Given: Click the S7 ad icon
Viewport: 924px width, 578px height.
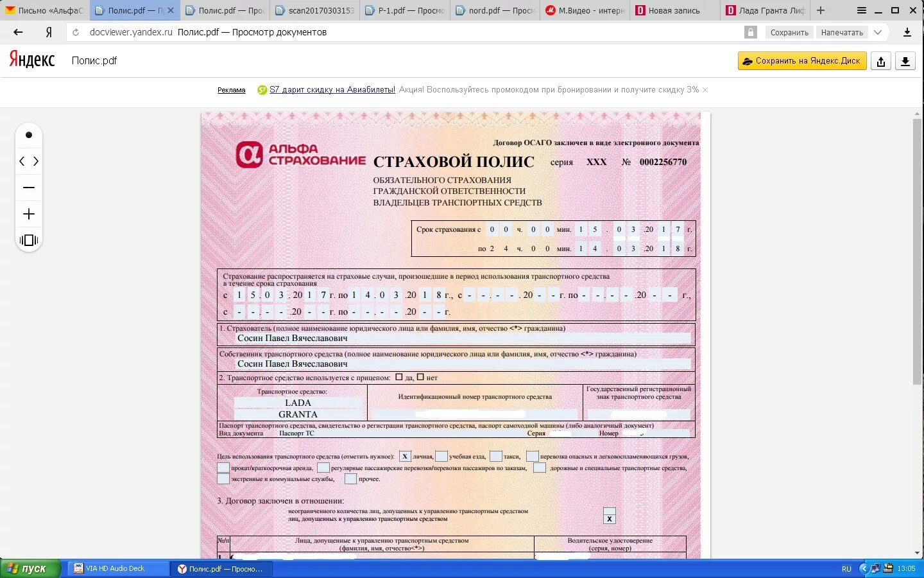Looking at the screenshot, I should tap(262, 90).
